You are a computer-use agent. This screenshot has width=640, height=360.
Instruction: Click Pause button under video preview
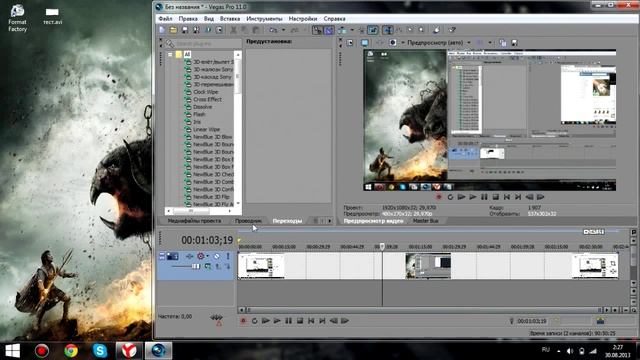(x=484, y=197)
